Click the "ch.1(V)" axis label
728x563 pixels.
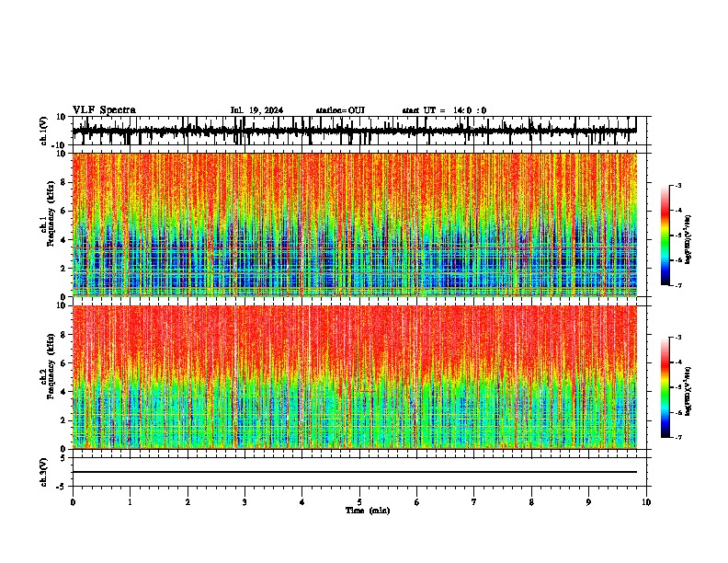coord(44,131)
